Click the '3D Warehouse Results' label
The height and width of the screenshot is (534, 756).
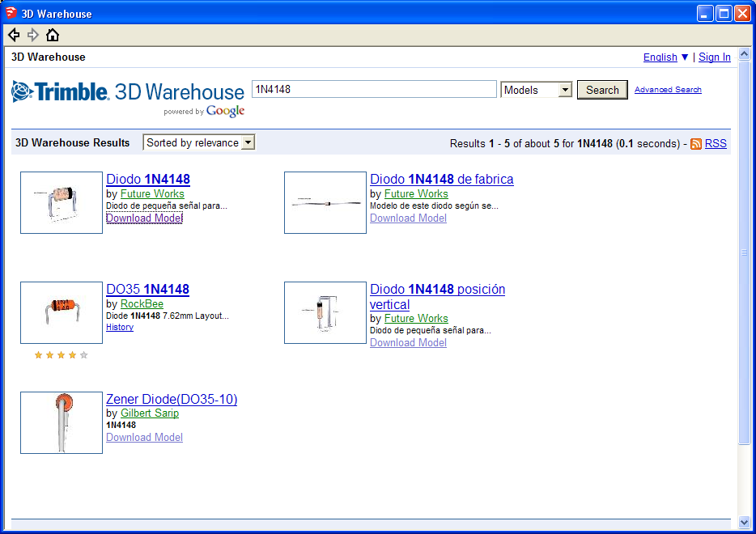click(72, 142)
